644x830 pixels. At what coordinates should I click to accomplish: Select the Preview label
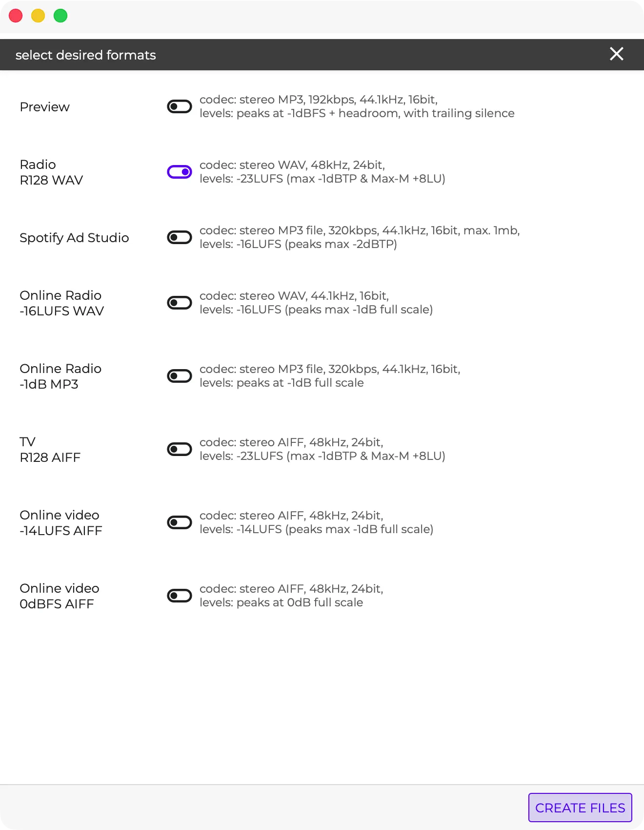[44, 107]
